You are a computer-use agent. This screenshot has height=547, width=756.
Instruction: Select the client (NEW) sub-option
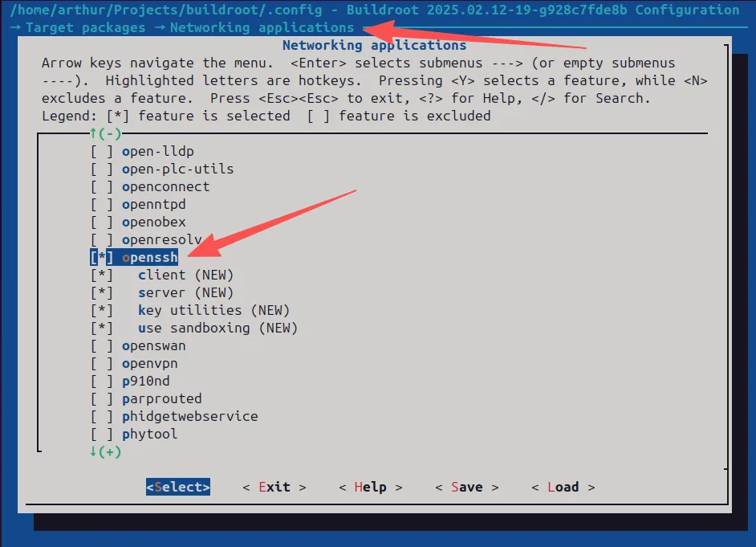(x=185, y=276)
